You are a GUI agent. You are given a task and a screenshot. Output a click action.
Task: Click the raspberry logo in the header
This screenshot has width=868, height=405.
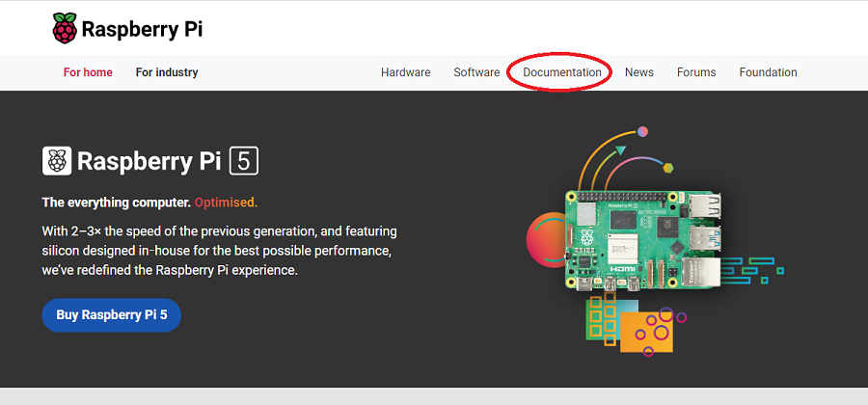tap(65, 29)
